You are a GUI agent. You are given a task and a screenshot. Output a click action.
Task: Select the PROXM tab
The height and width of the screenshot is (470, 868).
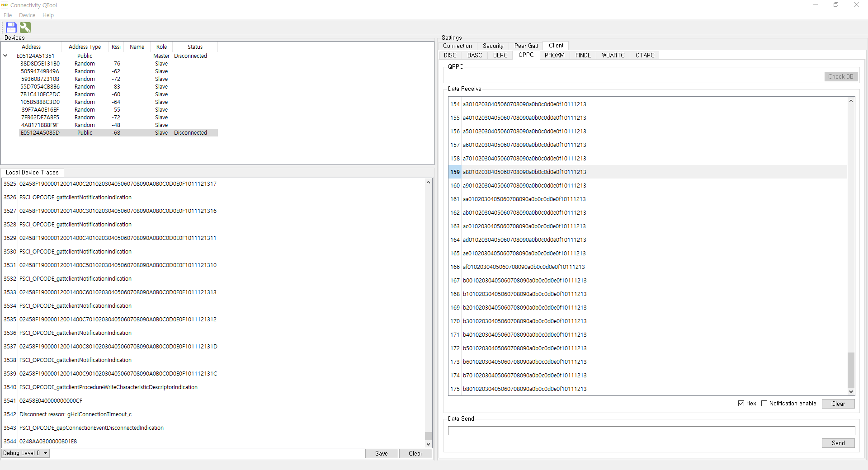[554, 55]
